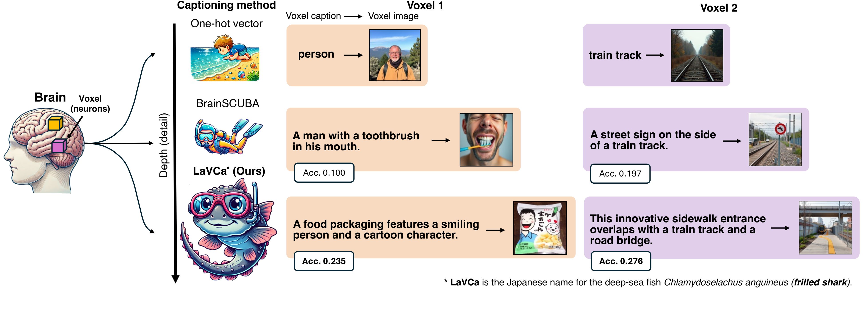
Task: Click the yellow voxel cube on brain
Action: [x=55, y=124]
